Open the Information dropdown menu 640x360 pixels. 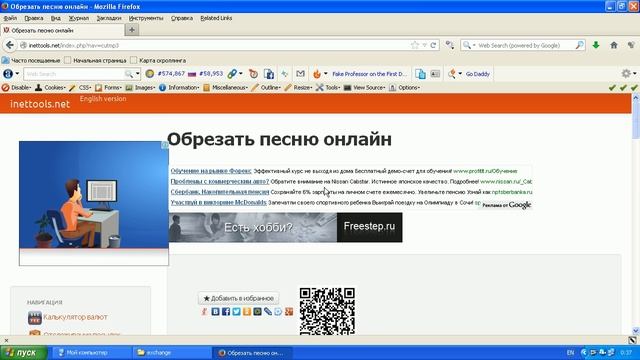tap(179, 87)
